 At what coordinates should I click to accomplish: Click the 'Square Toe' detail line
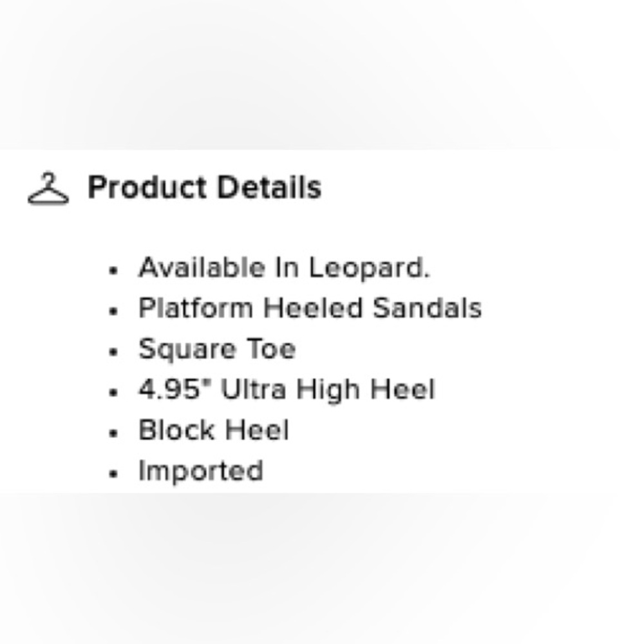(217, 349)
